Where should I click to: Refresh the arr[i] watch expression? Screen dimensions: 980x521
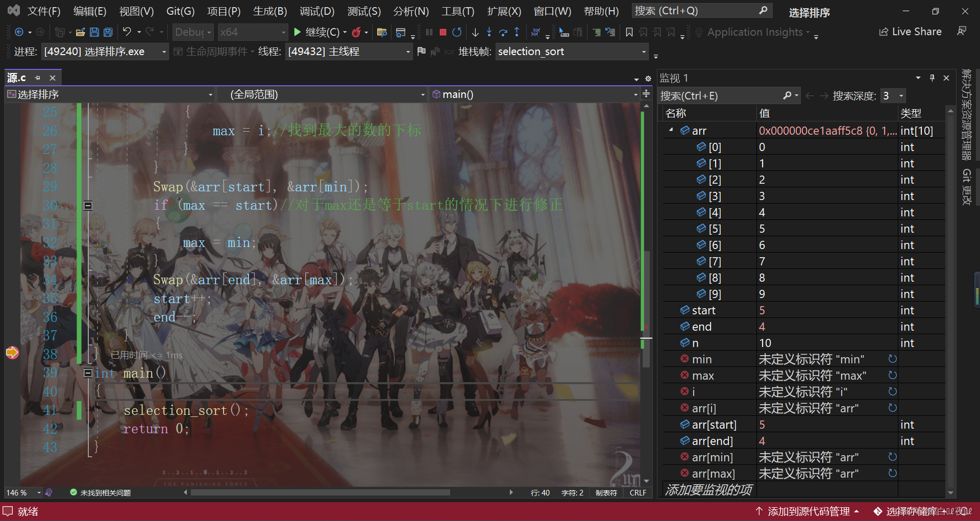click(892, 408)
